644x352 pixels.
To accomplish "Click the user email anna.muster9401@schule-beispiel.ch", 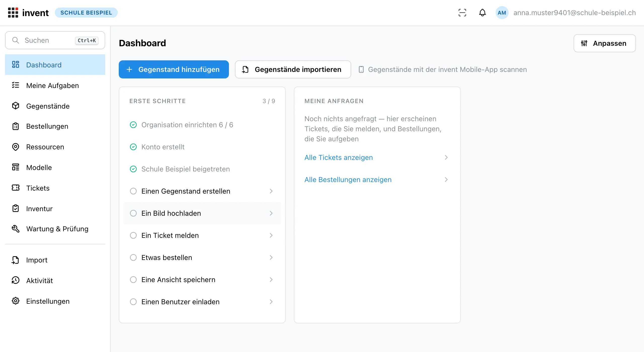I will coord(575,13).
